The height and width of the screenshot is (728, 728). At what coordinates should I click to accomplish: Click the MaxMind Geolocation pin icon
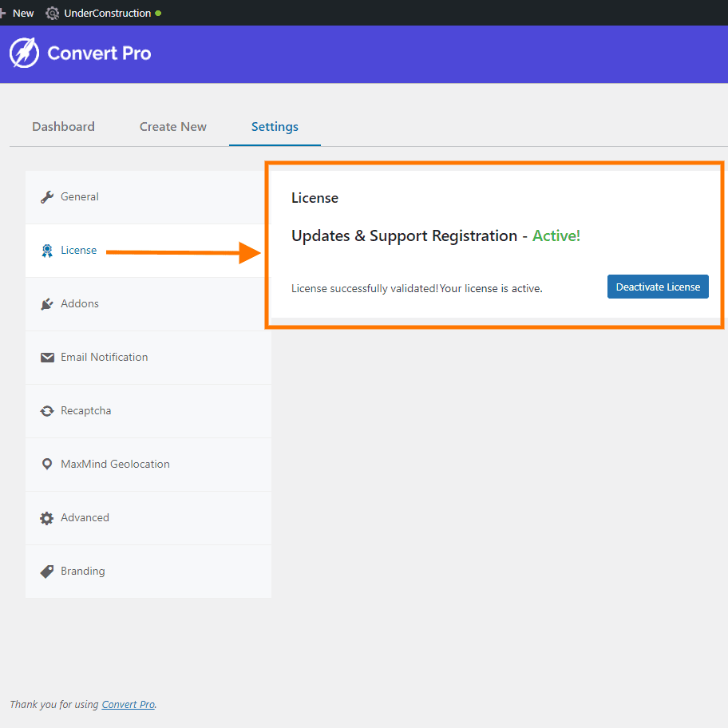click(x=47, y=465)
